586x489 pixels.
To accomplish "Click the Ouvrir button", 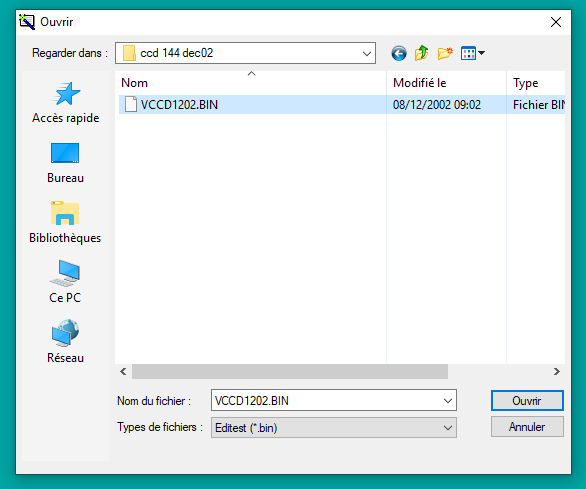I will click(527, 401).
